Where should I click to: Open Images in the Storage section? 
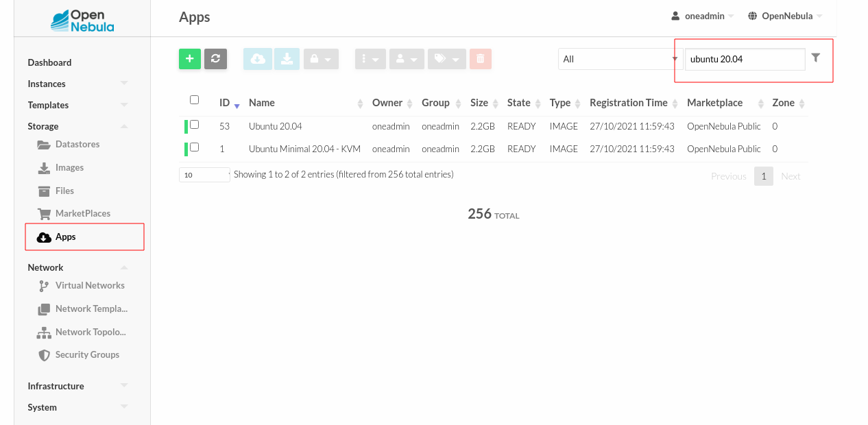[x=69, y=168]
